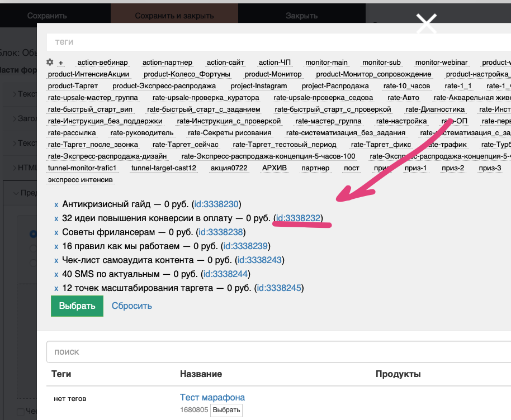The height and width of the screenshot is (420, 511).
Task: Remove «Антикризисный гайд» using its x icon
Action: point(56,205)
